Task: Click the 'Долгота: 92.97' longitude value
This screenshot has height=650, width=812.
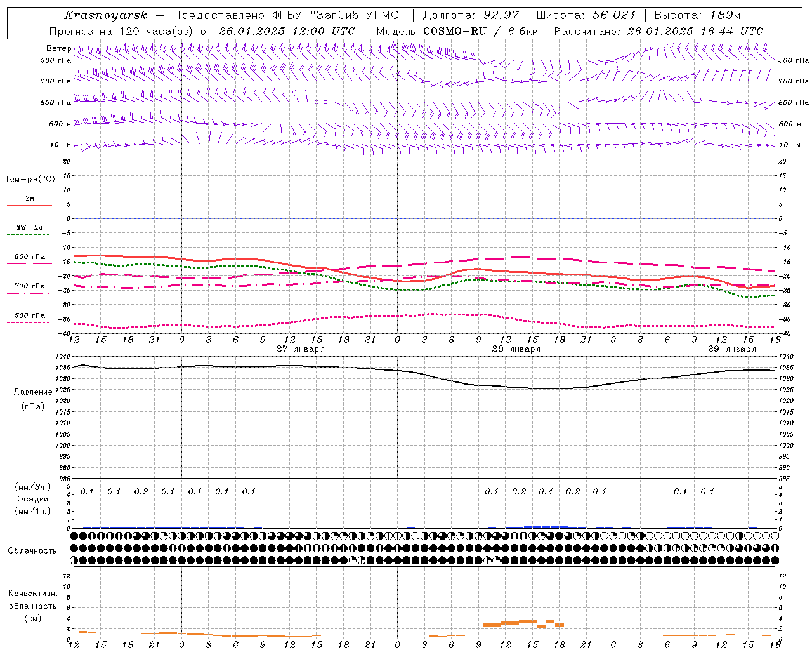Action: [470, 15]
